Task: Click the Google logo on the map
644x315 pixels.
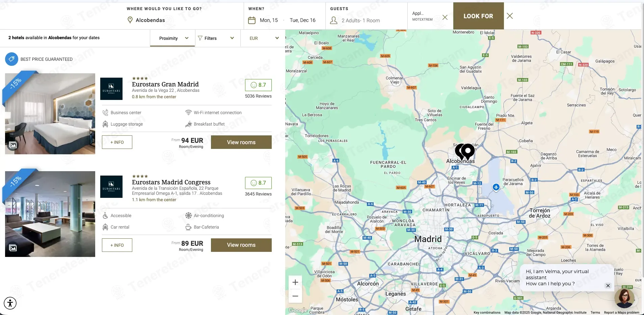Action: click(298, 310)
